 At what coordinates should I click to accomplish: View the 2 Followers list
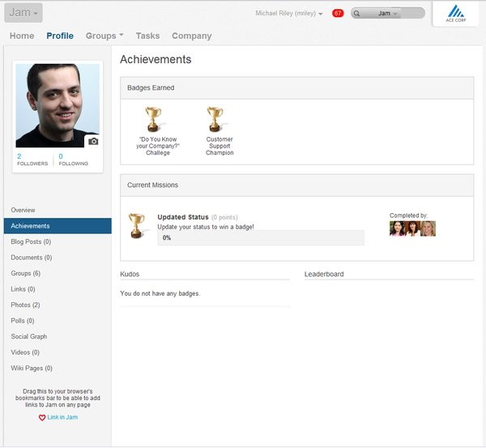32,160
